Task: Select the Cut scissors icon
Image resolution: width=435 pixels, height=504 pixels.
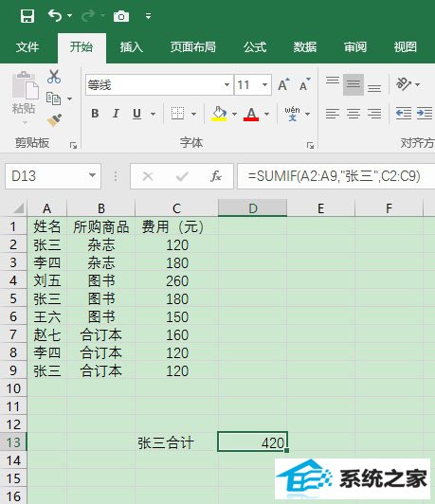Action: pos(54,77)
